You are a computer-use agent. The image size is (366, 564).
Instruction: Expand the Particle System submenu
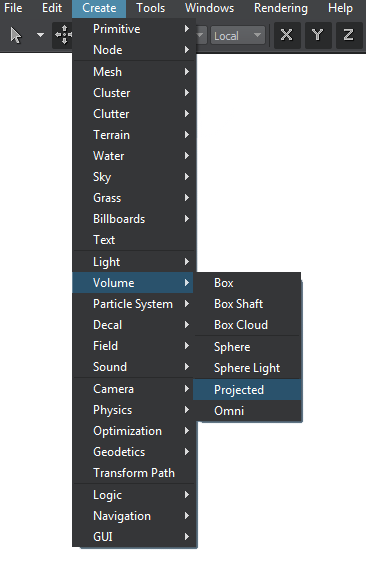(x=134, y=304)
